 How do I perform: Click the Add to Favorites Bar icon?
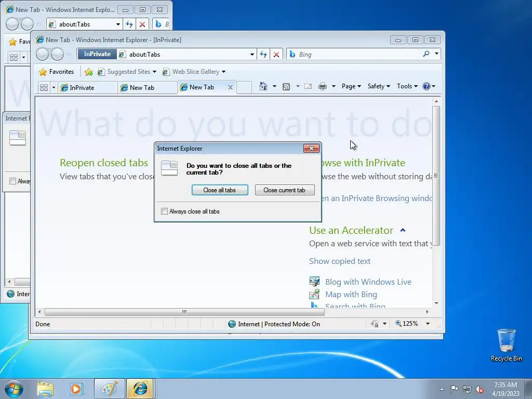pyautogui.click(x=88, y=72)
